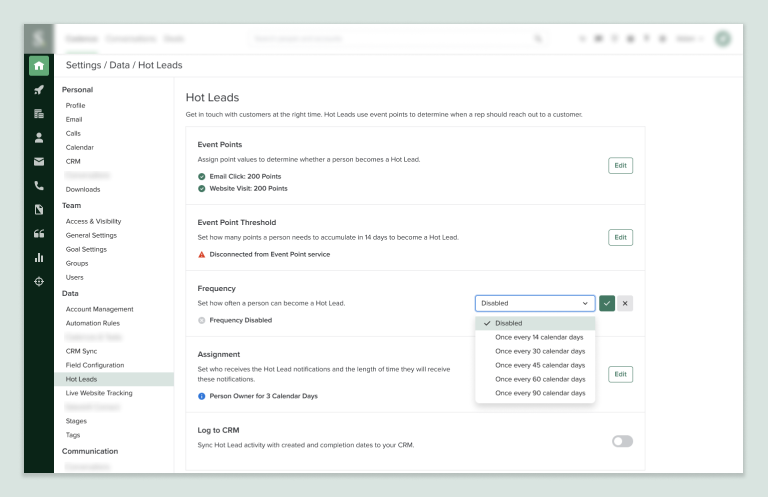Open the People icon in sidebar
Image resolution: width=768 pixels, height=497 pixels.
39,138
